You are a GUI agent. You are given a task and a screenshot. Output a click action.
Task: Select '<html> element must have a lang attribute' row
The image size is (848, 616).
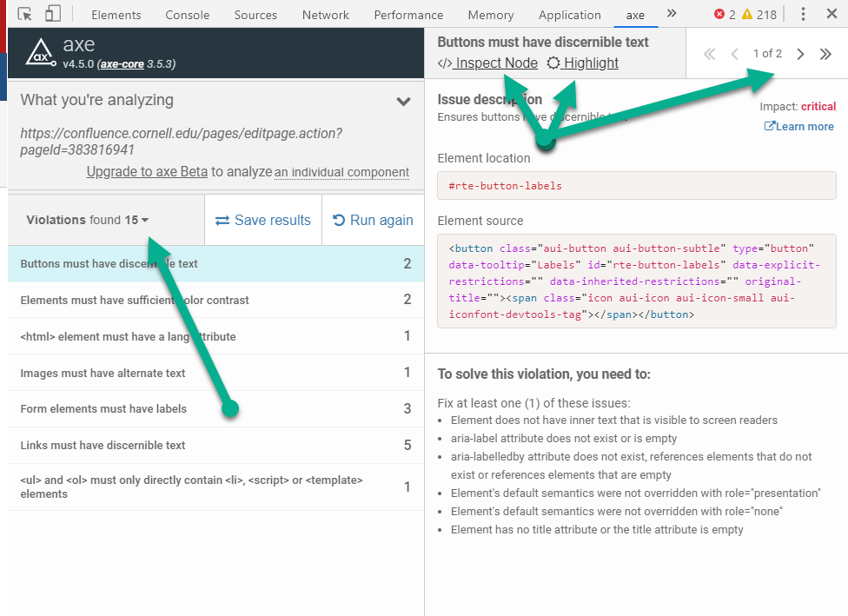coord(215,336)
